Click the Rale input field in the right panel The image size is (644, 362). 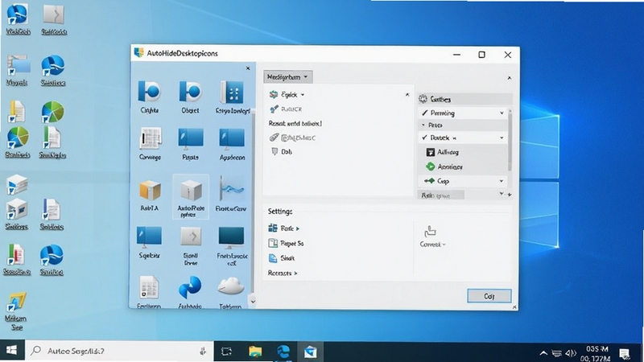tap(441, 195)
